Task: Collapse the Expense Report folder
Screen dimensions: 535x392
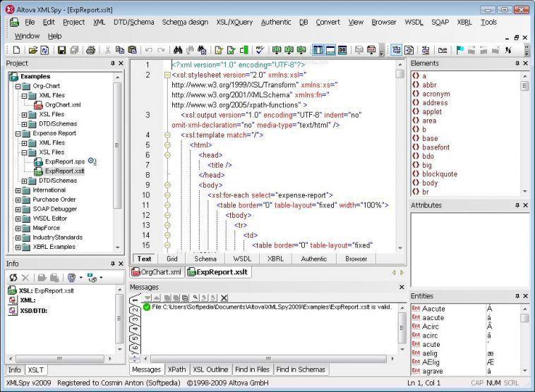Action: click(x=18, y=134)
